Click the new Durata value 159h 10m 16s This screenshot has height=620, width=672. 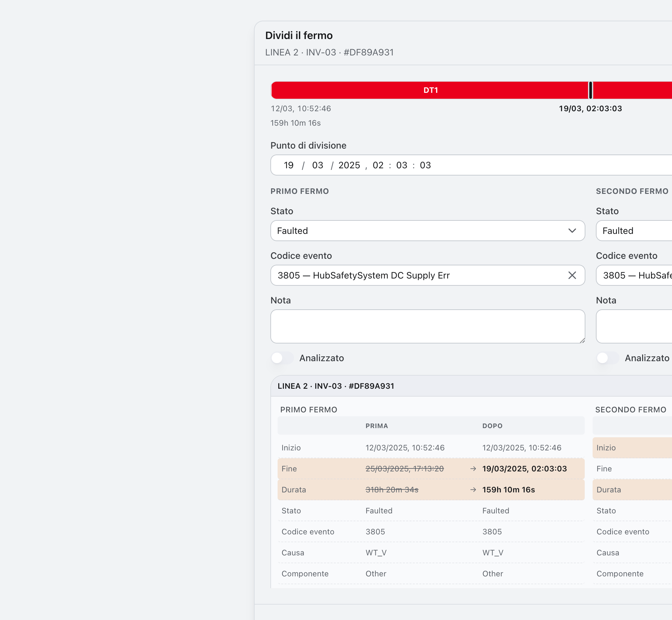509,490
